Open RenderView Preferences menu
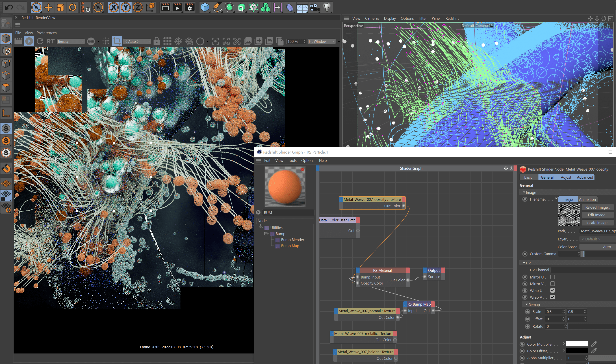The width and height of the screenshot is (616, 364). click(x=46, y=33)
